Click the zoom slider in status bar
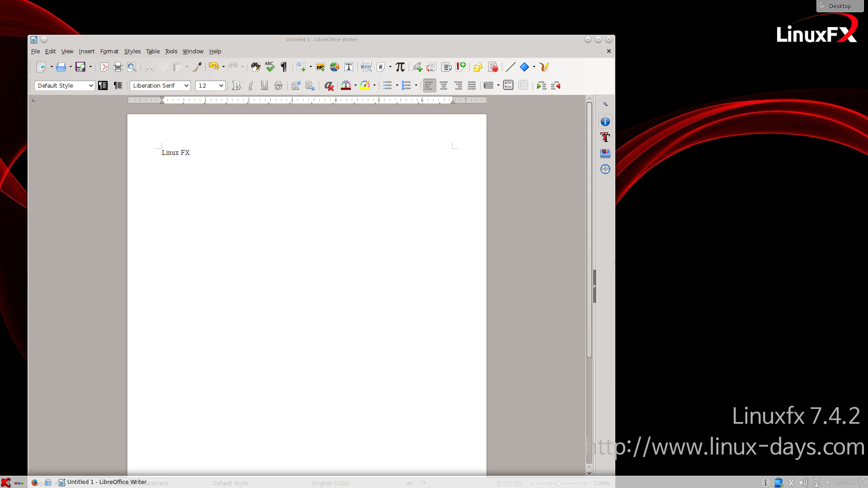Viewport: 868px width, 488px height. [559, 483]
